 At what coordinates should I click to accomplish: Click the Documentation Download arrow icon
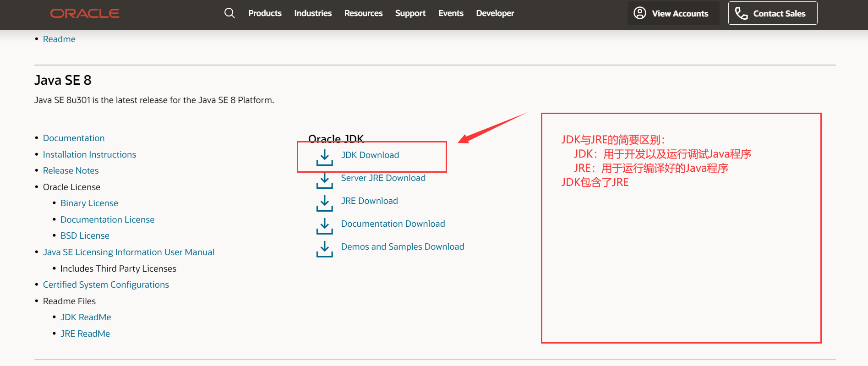pyautogui.click(x=325, y=226)
